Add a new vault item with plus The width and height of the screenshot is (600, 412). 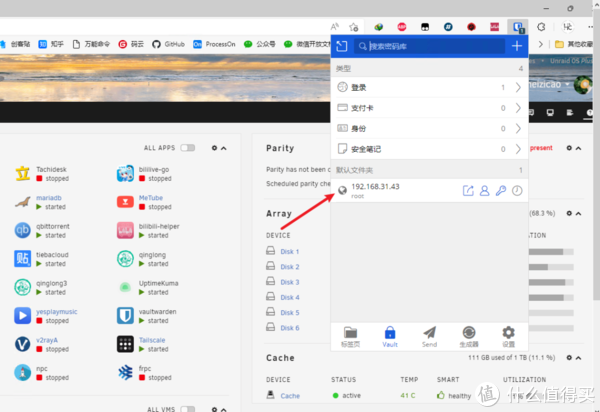tap(517, 46)
